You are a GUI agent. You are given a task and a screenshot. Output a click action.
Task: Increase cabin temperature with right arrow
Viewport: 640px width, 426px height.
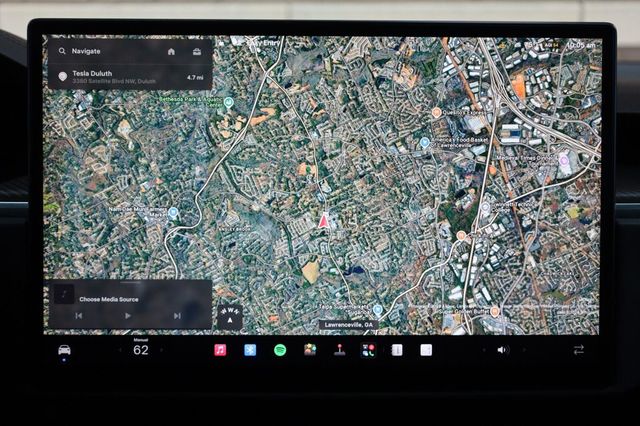162,350
